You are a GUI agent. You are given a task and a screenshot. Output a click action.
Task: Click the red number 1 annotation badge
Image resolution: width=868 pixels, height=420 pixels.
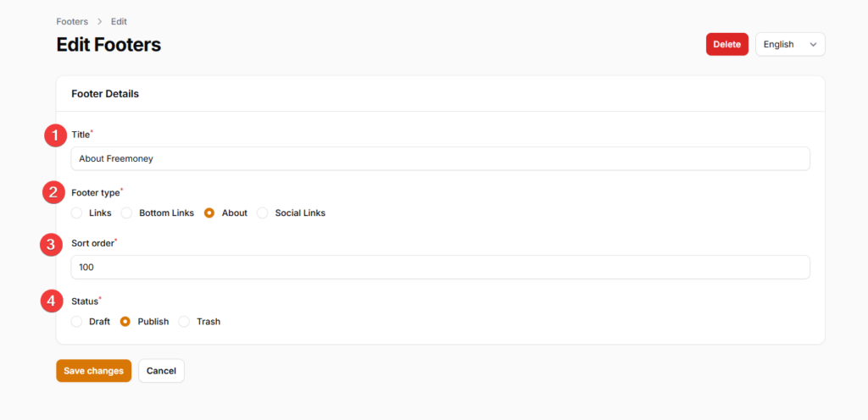point(55,136)
